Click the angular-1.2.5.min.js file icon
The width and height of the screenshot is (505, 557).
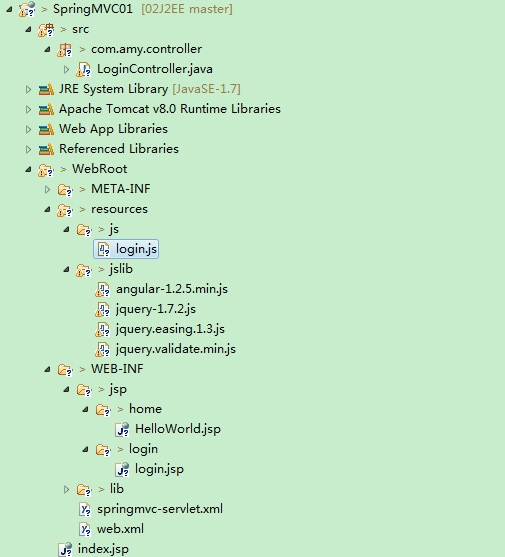coord(103,290)
